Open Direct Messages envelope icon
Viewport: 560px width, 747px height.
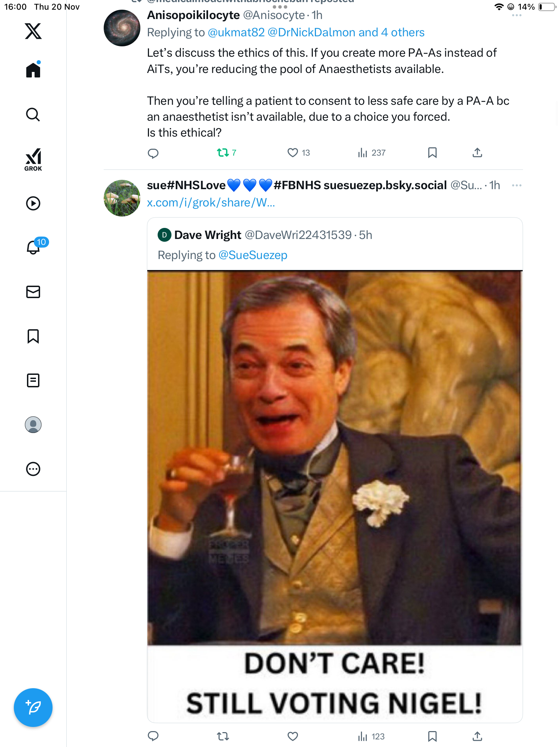click(33, 292)
